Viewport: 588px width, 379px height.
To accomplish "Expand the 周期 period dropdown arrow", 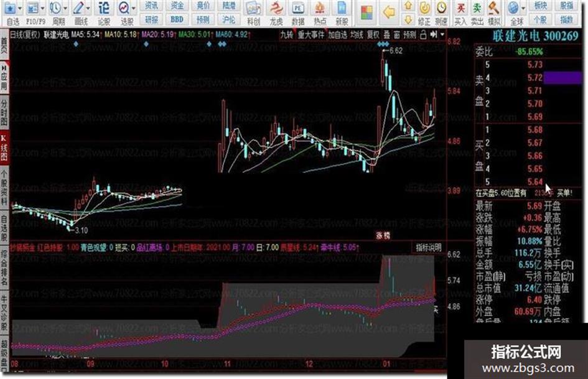I will 65,8.
